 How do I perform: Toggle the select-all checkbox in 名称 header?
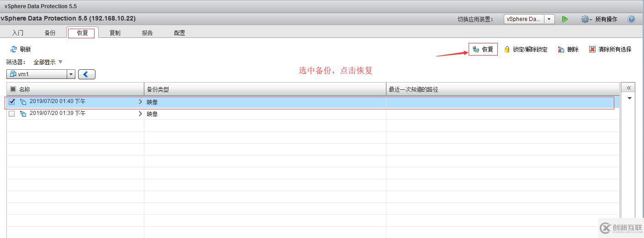[13, 89]
